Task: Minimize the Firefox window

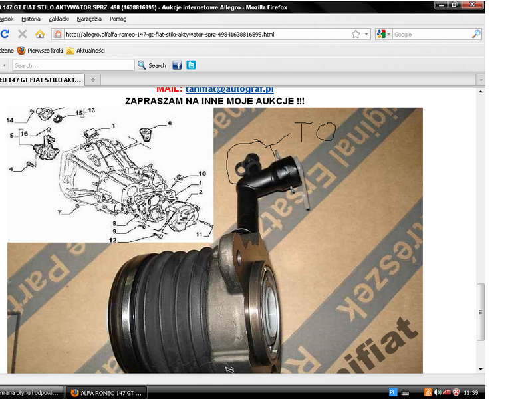Action: point(442,5)
